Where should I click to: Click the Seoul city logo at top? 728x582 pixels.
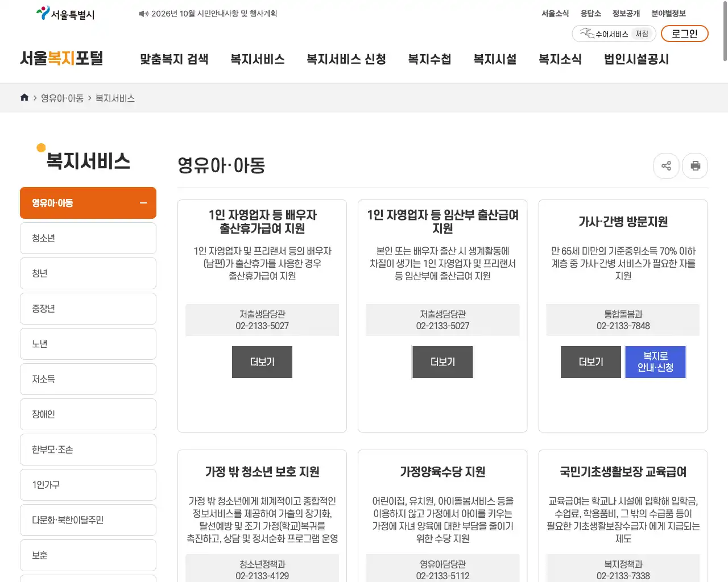click(x=65, y=14)
